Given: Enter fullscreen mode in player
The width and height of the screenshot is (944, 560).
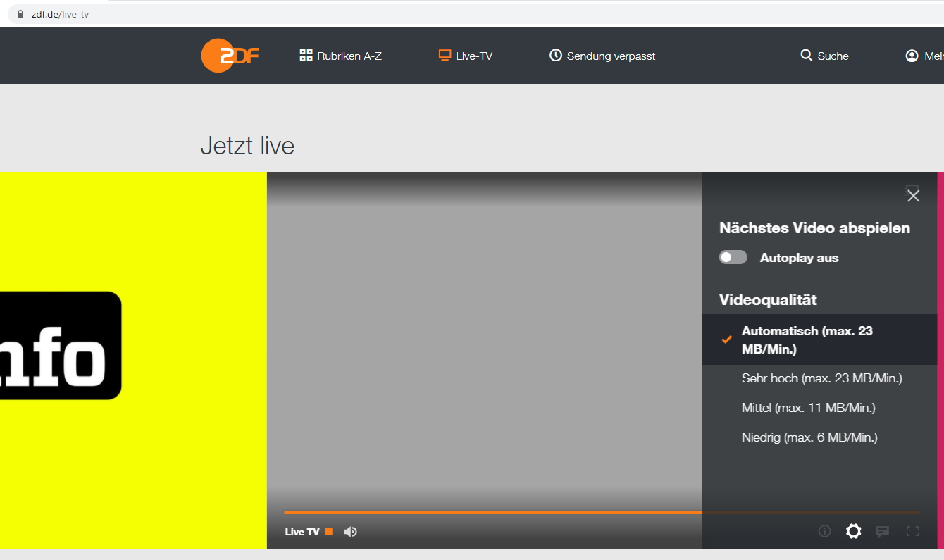Looking at the screenshot, I should click(912, 532).
